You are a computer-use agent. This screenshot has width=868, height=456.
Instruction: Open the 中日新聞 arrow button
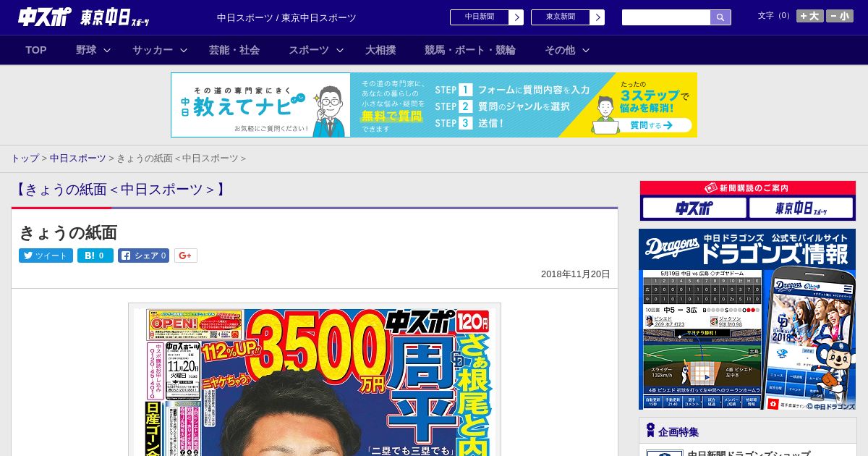click(x=516, y=17)
